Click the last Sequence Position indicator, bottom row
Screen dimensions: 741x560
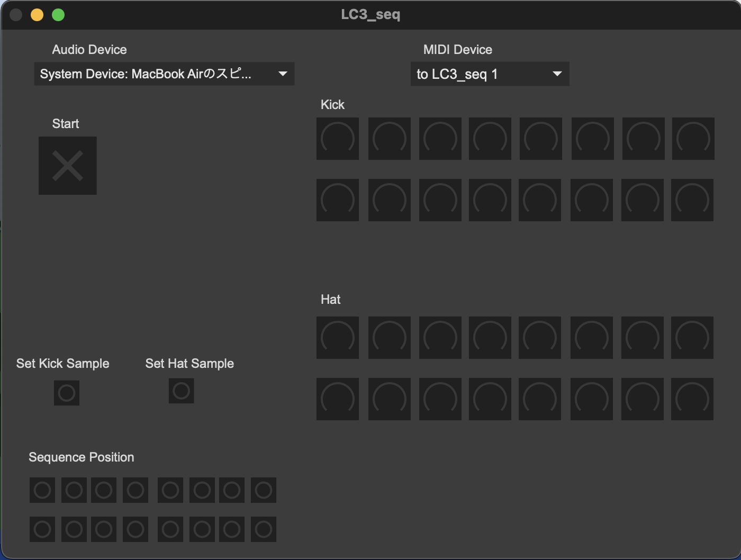pyautogui.click(x=264, y=529)
